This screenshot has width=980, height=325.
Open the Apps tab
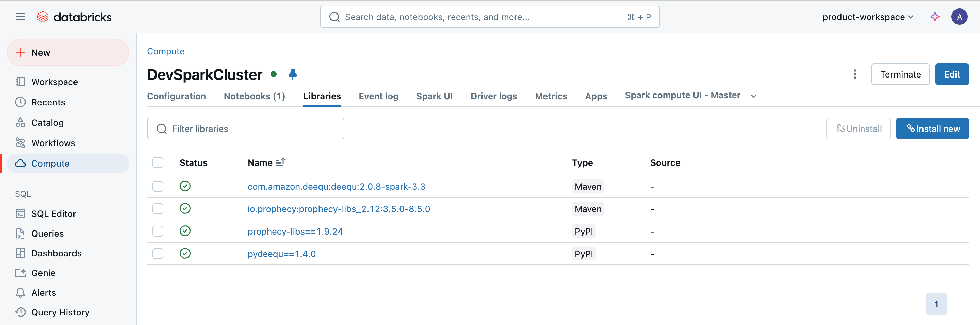(596, 96)
